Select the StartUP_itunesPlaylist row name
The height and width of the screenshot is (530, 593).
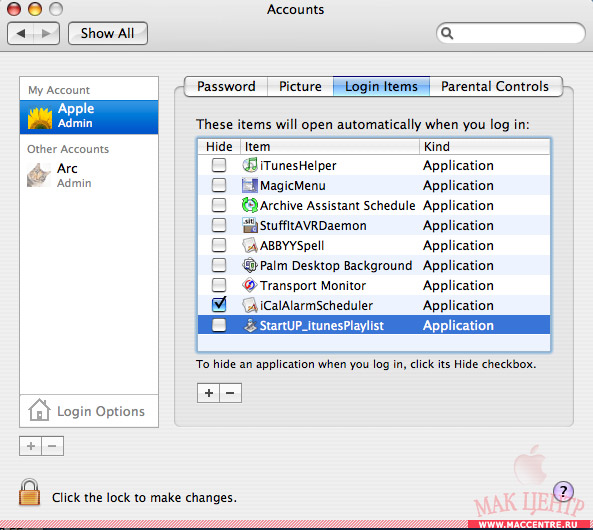pos(322,326)
